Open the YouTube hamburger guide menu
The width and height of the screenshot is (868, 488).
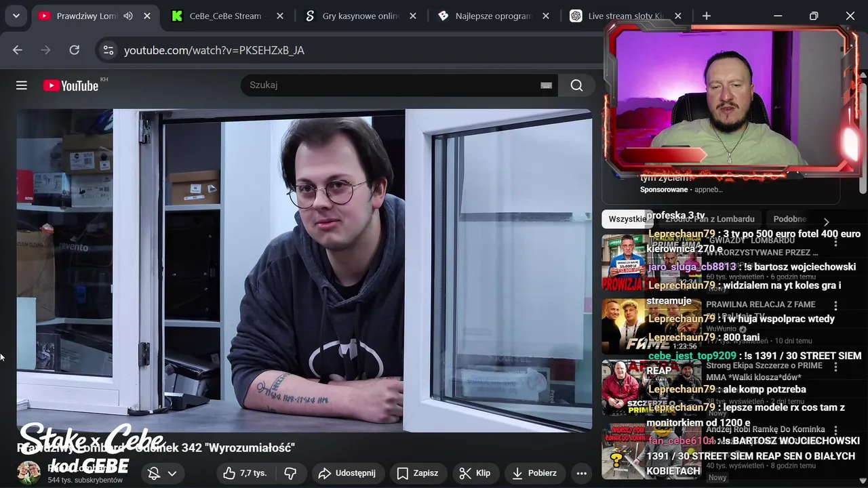click(x=22, y=85)
